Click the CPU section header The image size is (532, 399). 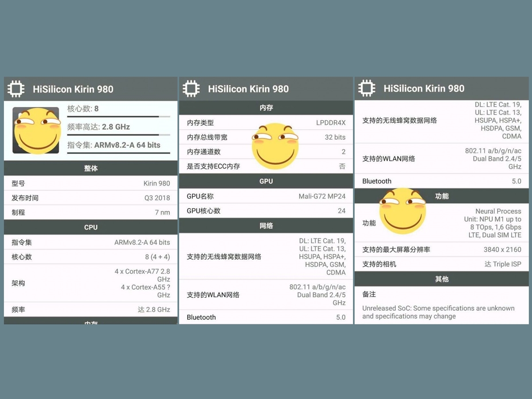tap(91, 227)
